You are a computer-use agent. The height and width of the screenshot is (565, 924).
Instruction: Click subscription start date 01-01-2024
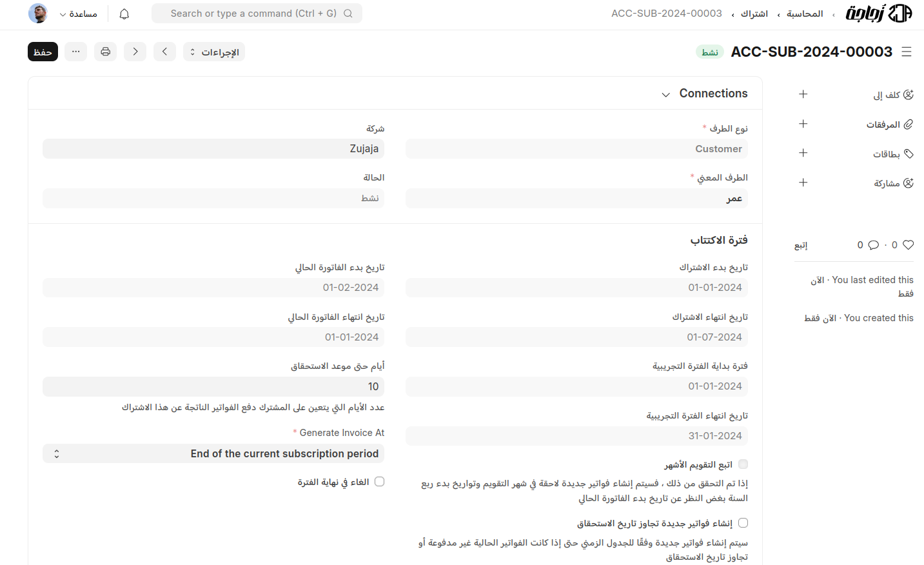[x=576, y=288]
